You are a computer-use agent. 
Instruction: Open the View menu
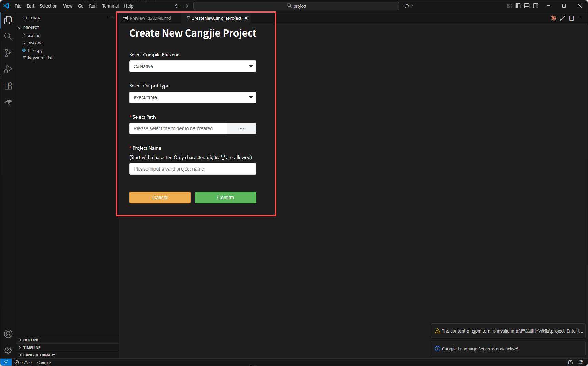(68, 6)
